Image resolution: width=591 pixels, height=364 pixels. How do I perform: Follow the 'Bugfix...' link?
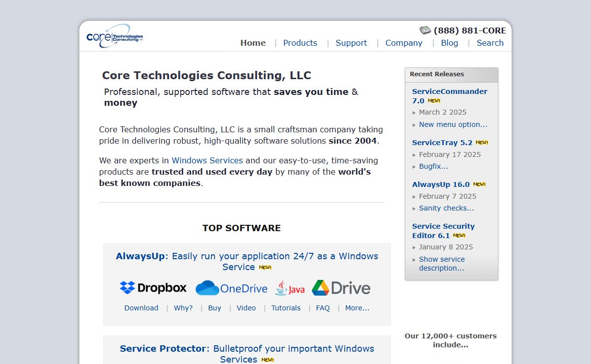(433, 166)
